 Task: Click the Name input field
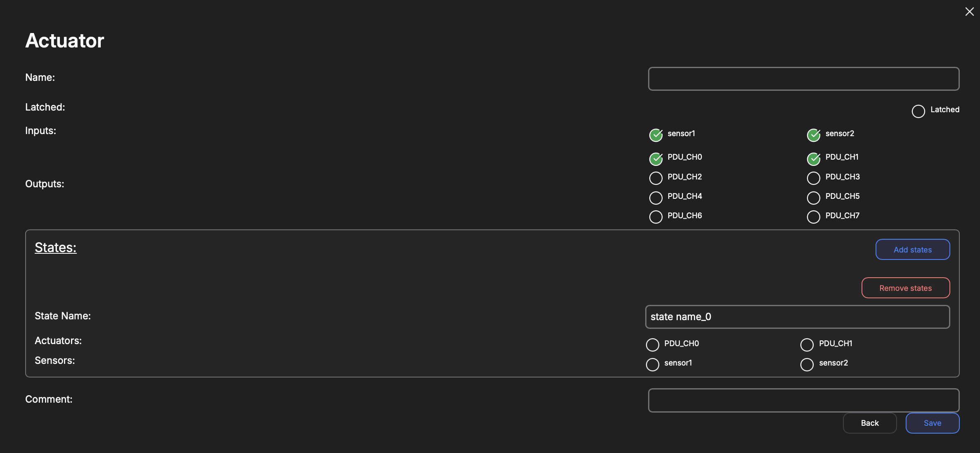[x=803, y=79]
